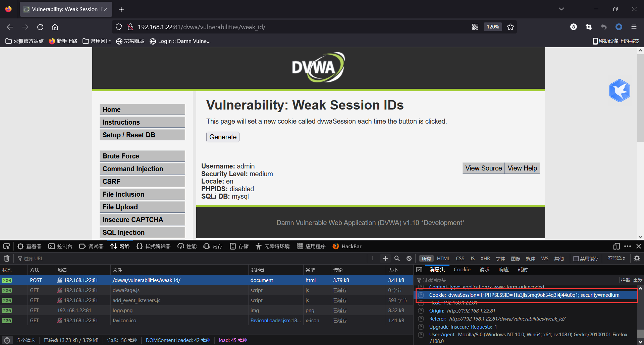Filter requests by XHR

(485, 259)
